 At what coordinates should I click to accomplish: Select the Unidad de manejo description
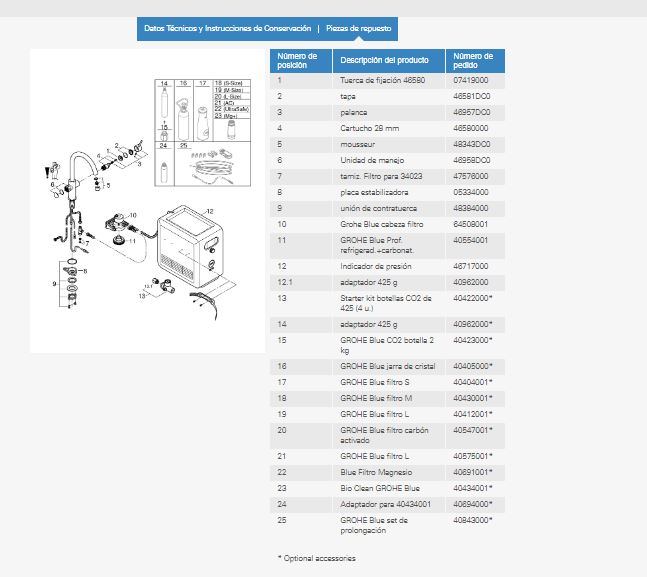[x=372, y=161]
